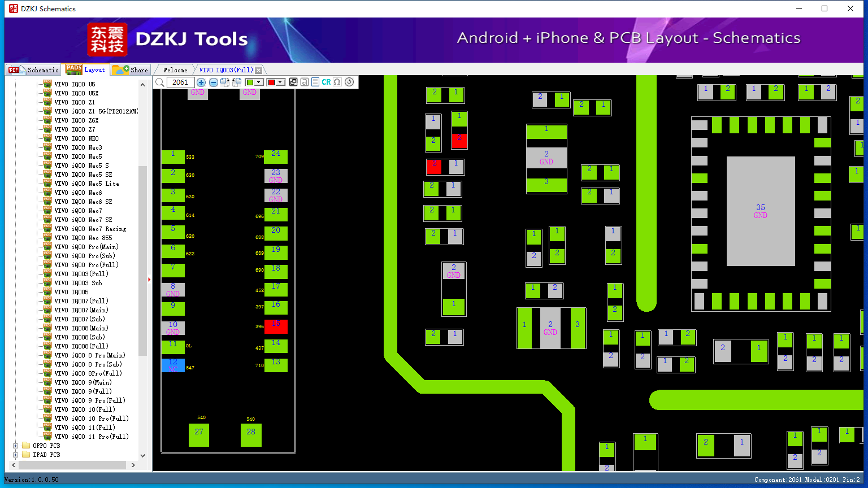Choose VIVO IQOO Z6X from the list
868x488 pixels.
76,120
